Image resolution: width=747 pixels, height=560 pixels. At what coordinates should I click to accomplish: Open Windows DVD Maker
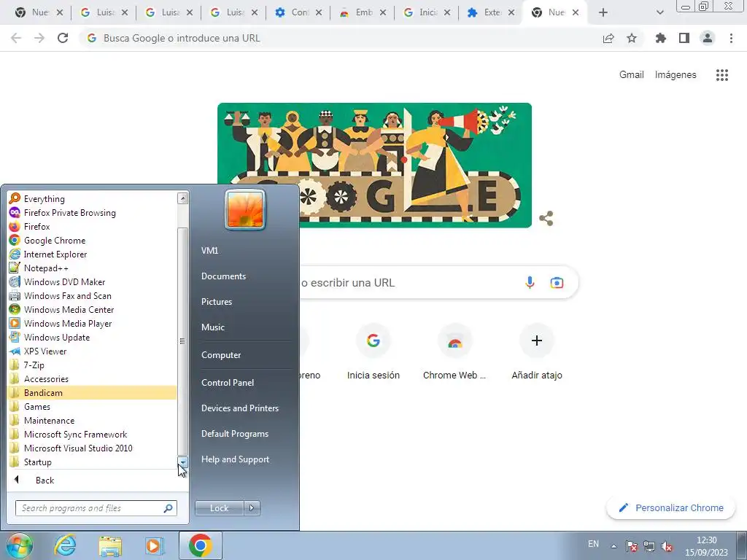click(x=92, y=281)
